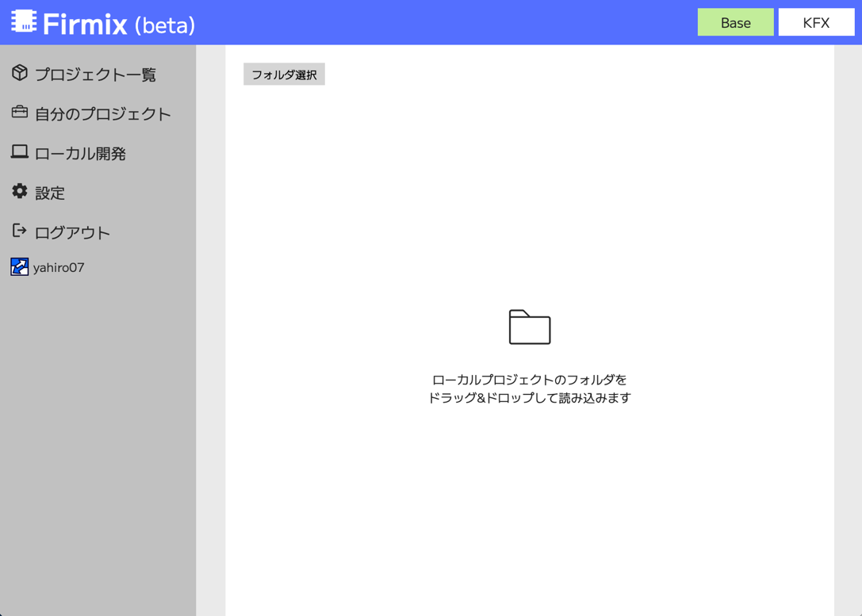Click the briefcase icon beside 自分のプロジェクト
This screenshot has width=862, height=616.
(20, 113)
